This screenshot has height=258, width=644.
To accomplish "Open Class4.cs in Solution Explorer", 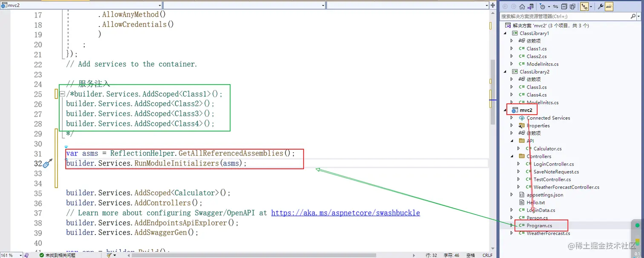I will click(x=536, y=95).
